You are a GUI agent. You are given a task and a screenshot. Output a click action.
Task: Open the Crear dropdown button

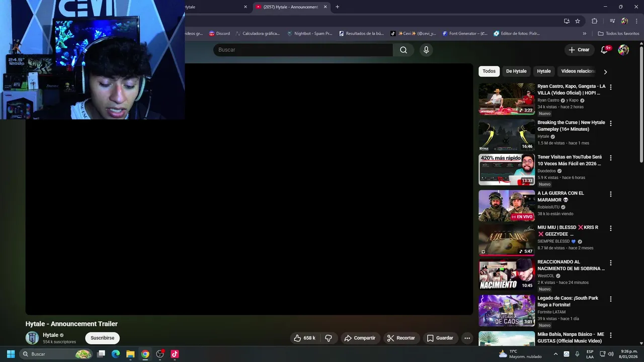click(579, 50)
